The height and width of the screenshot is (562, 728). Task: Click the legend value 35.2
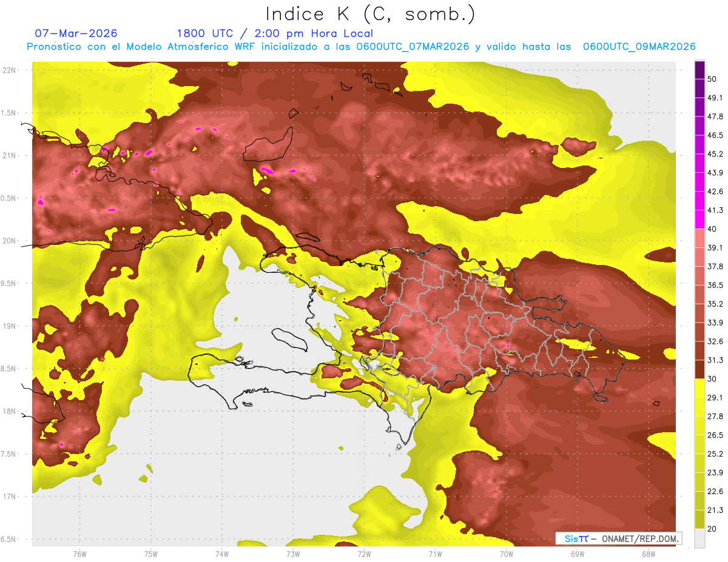(715, 304)
